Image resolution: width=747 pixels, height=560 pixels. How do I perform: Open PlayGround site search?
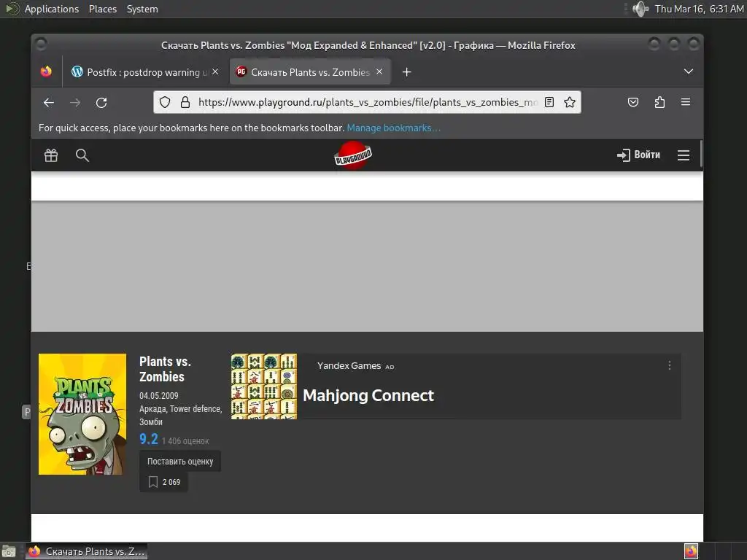82,155
